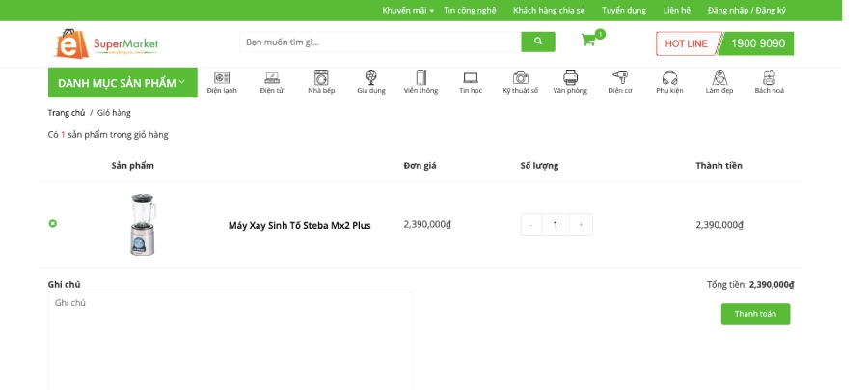Click the cart count badge
This screenshot has height=390, width=868.
point(600,35)
